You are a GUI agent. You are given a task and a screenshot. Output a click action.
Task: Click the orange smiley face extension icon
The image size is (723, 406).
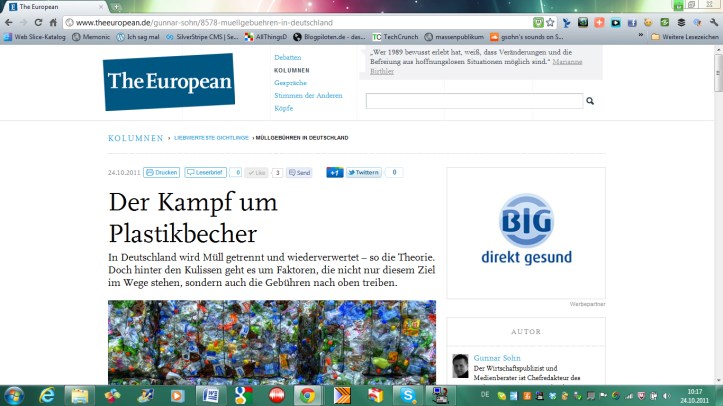click(648, 22)
